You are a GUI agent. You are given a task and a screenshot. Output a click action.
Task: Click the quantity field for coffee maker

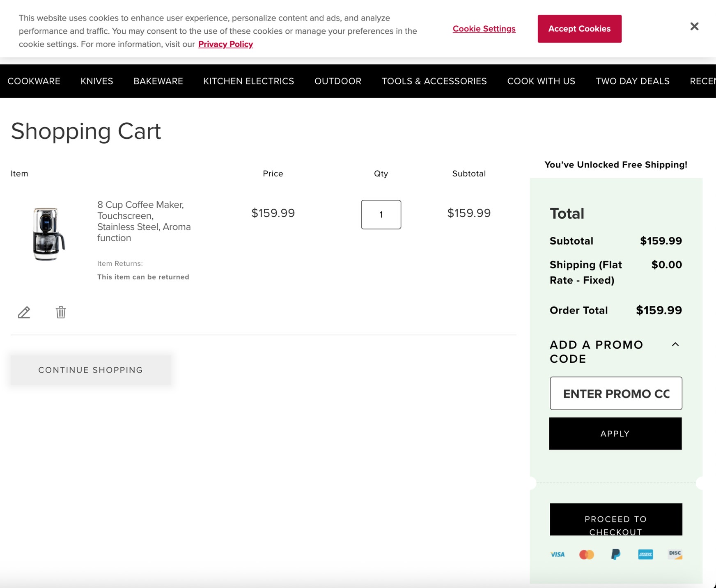381,215
